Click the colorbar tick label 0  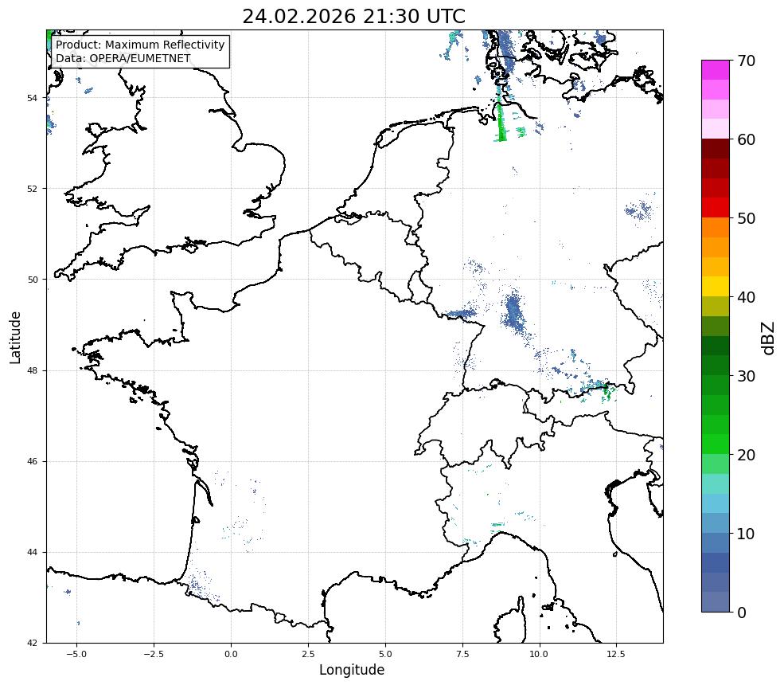[x=742, y=613]
